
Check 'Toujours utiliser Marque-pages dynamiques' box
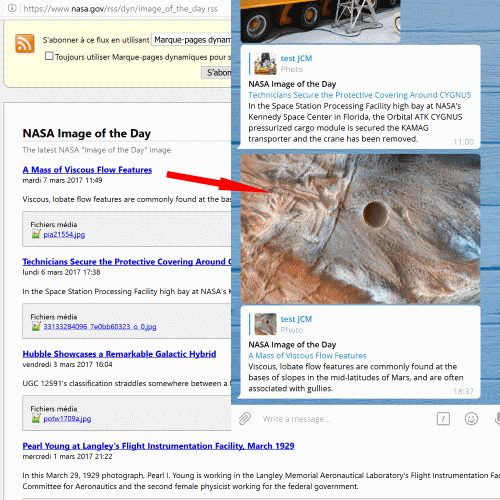[x=49, y=56]
